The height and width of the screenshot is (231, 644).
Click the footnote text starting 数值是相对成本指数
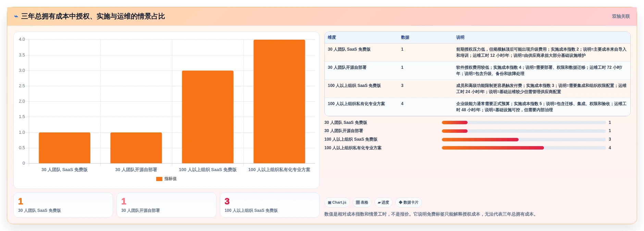point(431,214)
